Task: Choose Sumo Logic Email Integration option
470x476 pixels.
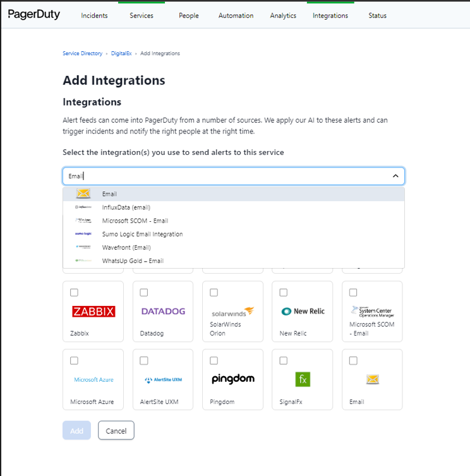Action: click(142, 234)
